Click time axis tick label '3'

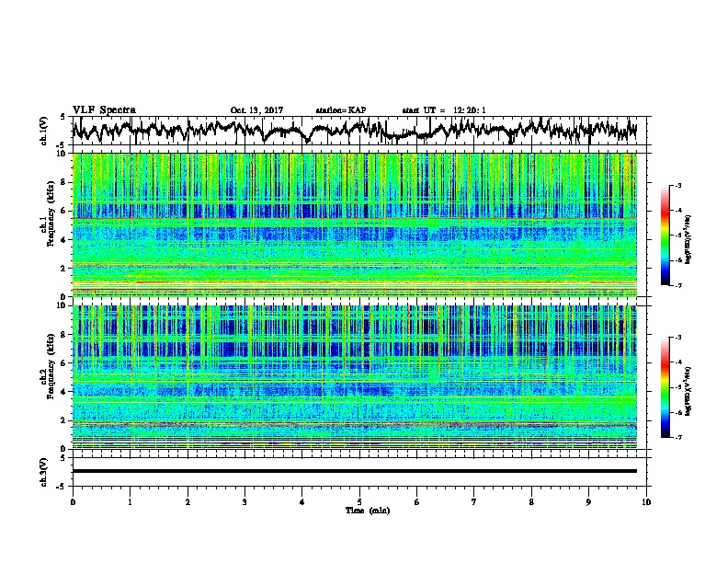pyautogui.click(x=245, y=502)
